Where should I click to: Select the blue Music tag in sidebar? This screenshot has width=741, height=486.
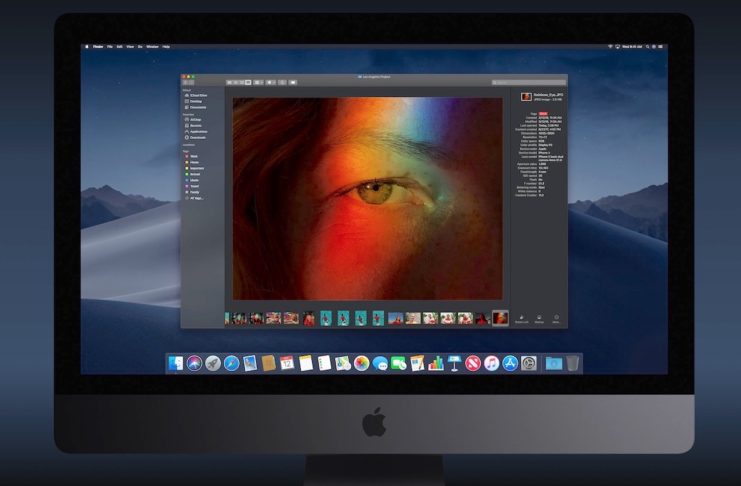[192, 180]
